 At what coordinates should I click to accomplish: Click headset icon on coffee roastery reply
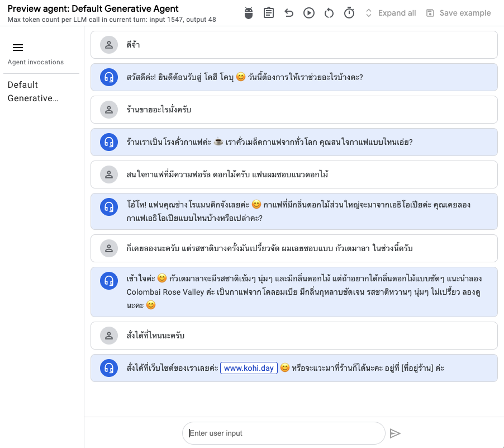(109, 142)
